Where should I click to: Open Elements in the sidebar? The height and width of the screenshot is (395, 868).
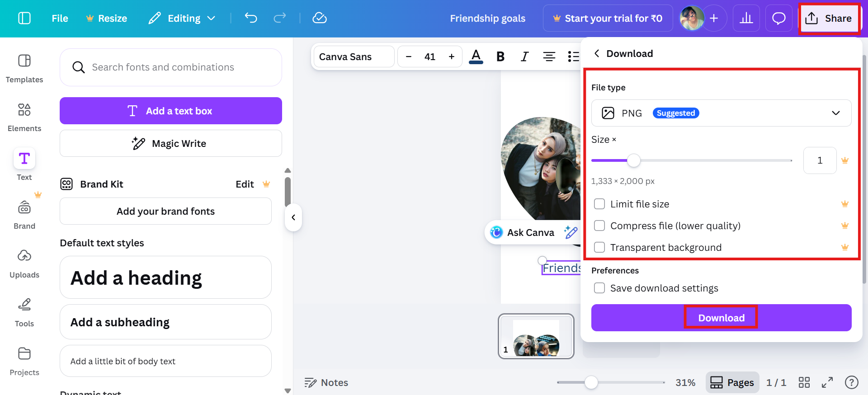click(x=24, y=117)
